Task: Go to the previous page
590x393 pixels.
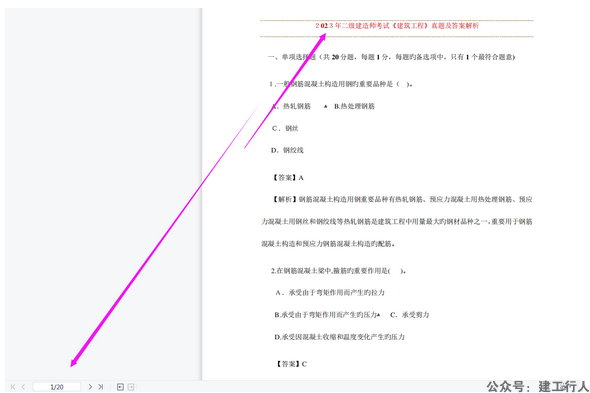Action: point(23,387)
